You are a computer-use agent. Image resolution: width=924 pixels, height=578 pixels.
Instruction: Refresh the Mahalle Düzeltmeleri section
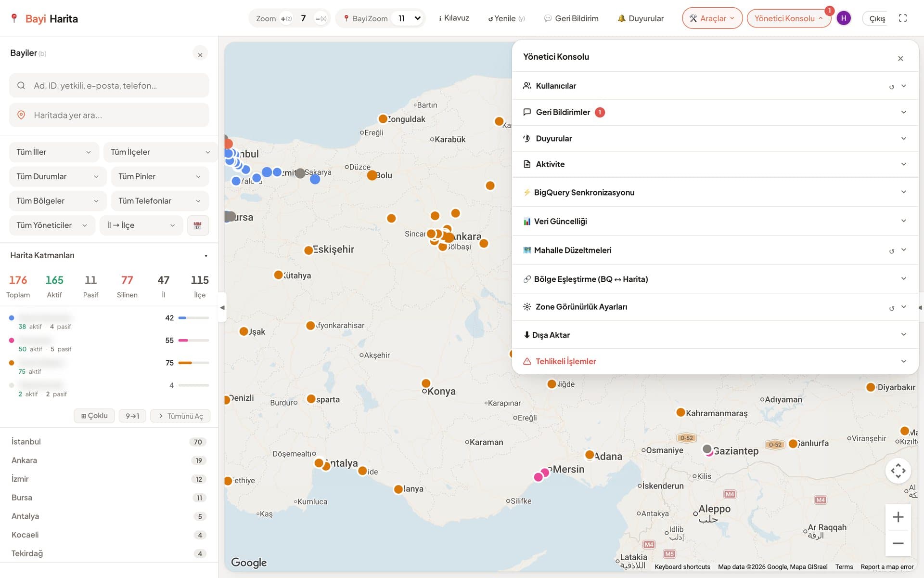click(891, 250)
